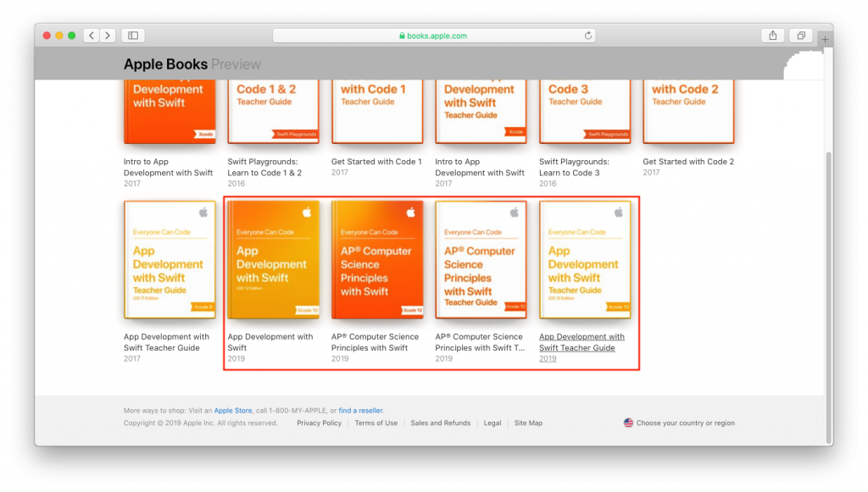The height and width of the screenshot is (492, 868).
Task: Open the Site Map link
Action: 528,423
